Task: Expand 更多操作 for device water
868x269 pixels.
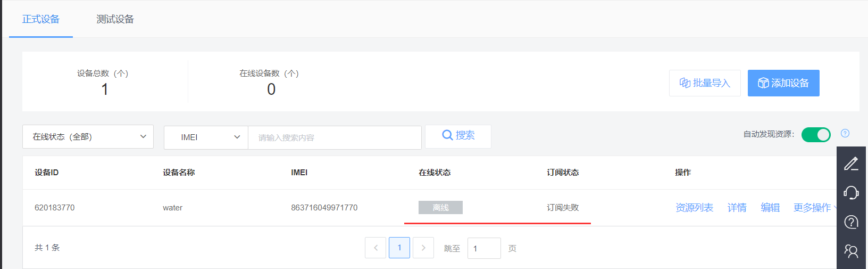Action: tap(815, 208)
